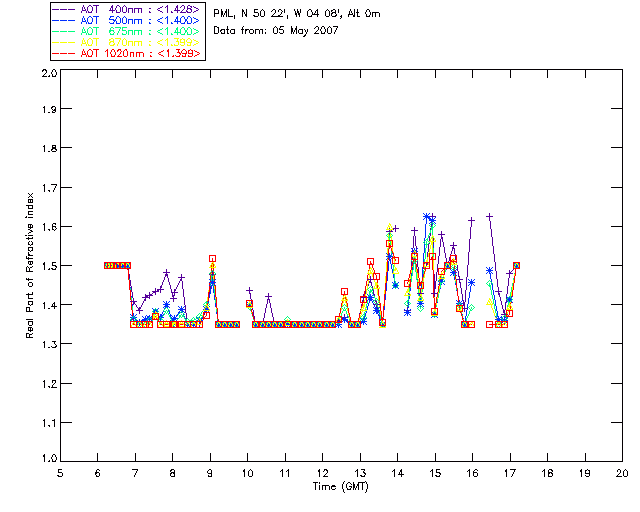Image resolution: width=640 pixels, height=512 pixels.
Task: Click the x-axis tick label 7
Action: click(x=135, y=473)
